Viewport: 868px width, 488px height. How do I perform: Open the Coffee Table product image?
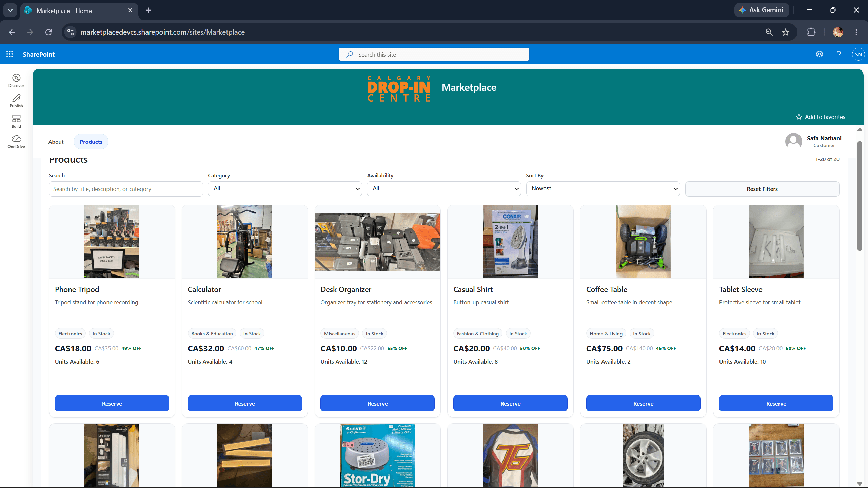pos(643,242)
